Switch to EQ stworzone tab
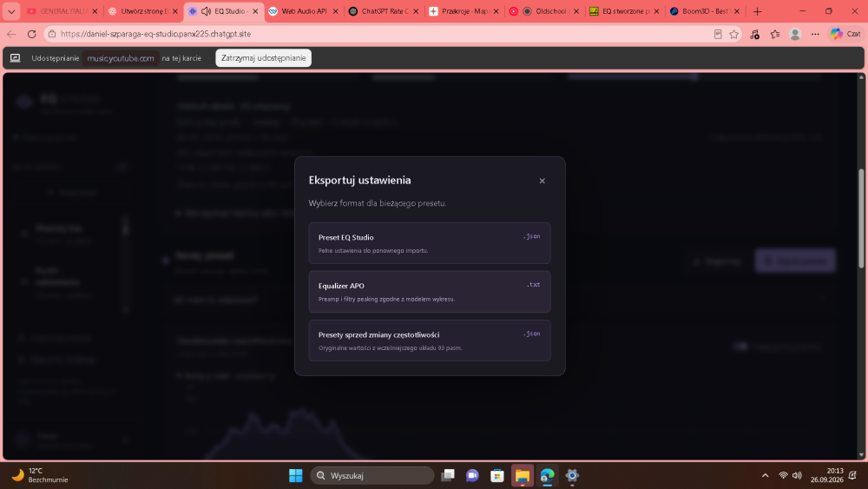Screen dimensions: 868x489 point(624,11)
